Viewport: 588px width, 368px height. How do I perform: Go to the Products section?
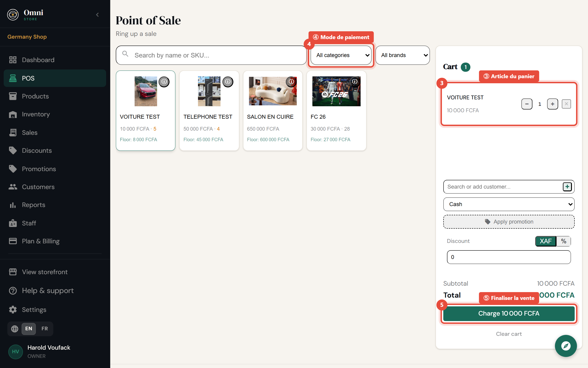[x=55, y=96]
